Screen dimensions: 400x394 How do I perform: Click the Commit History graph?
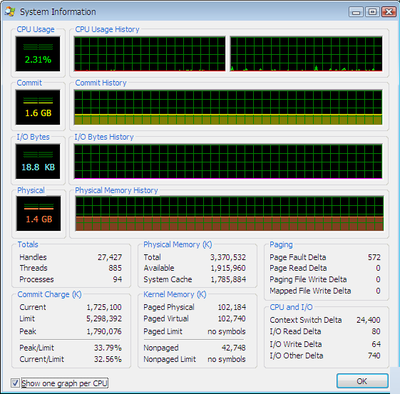(228, 107)
